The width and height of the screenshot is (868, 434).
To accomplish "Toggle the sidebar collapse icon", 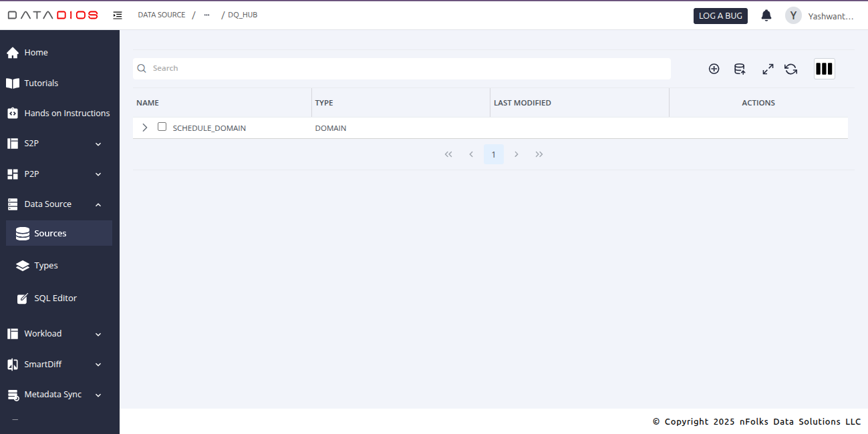I will pos(118,15).
